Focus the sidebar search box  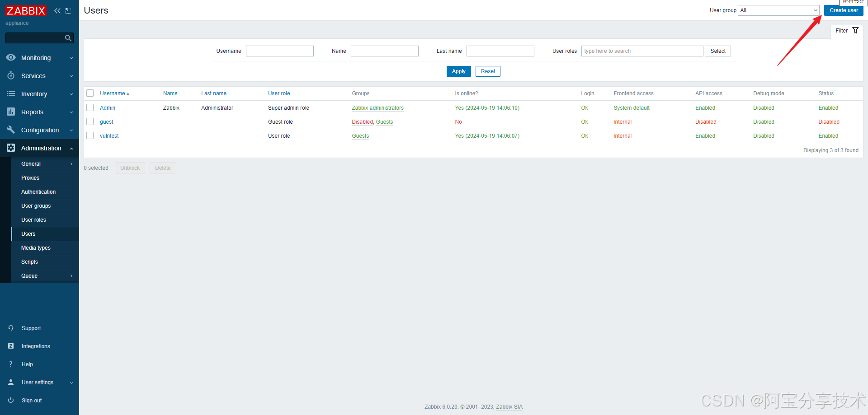[x=39, y=38]
